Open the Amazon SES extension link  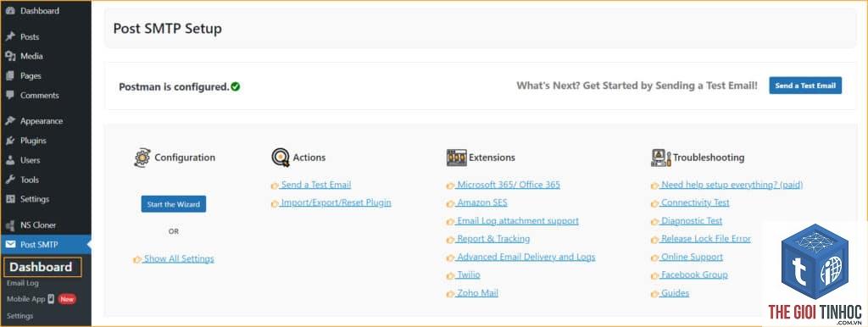point(481,202)
